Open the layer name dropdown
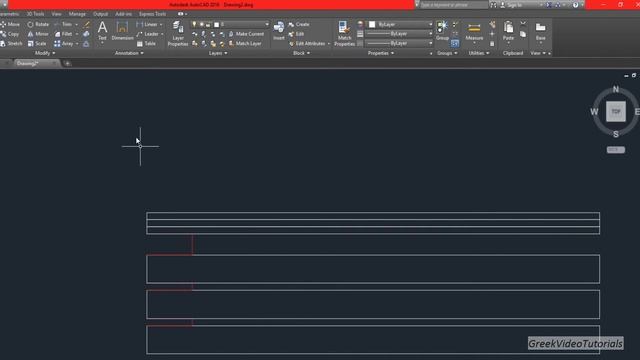Screen dimensions: 640x360 (267, 24)
